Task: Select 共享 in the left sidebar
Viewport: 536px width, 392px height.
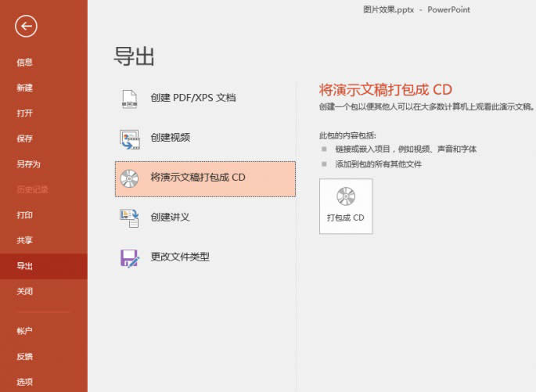Action: tap(25, 240)
